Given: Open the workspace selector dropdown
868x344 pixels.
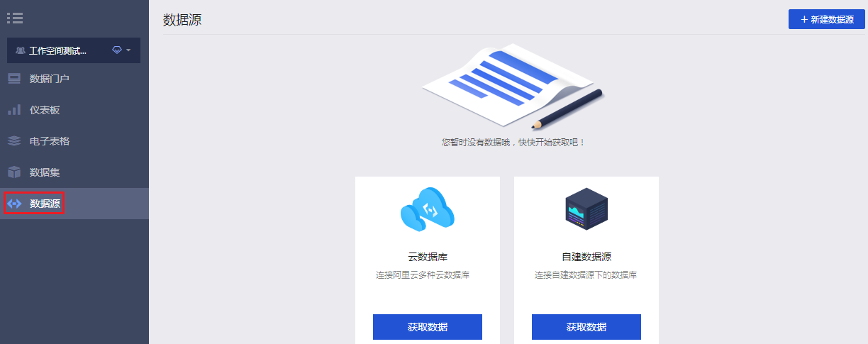Looking at the screenshot, I should pyautogui.click(x=74, y=50).
